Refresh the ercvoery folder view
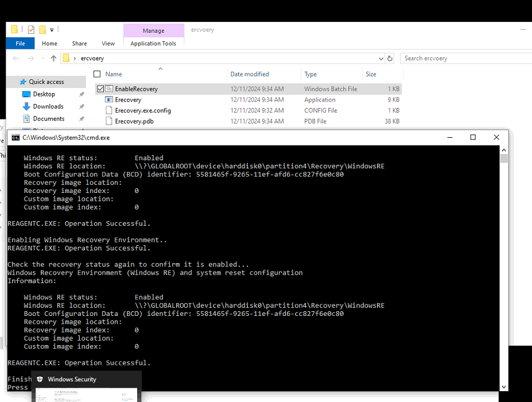The image size is (532, 402). coord(390,59)
